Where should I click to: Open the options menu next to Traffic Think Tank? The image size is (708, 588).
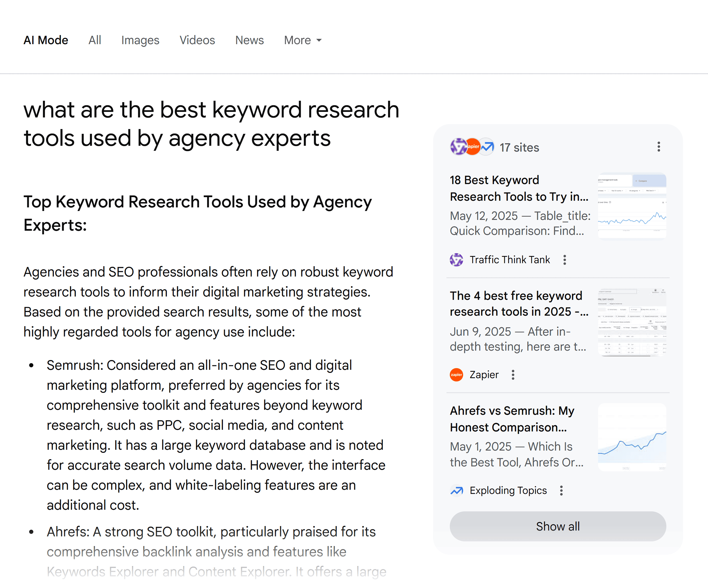pos(565,260)
